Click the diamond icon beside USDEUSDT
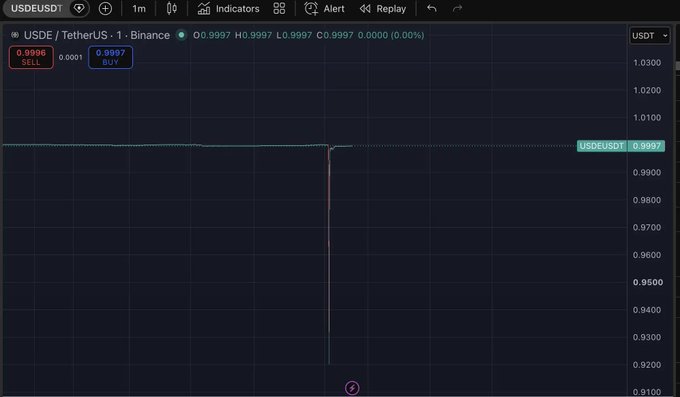 coord(79,9)
